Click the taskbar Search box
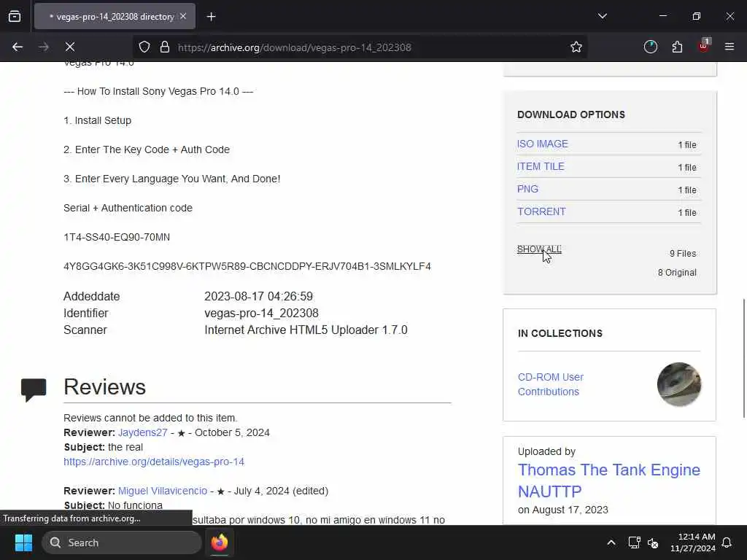This screenshot has width=747, height=560. tap(122, 542)
